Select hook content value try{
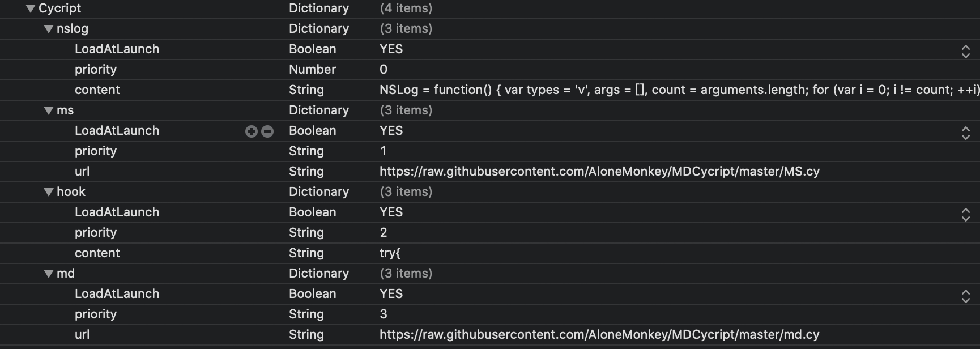Screen dimensions: 980x349 click(x=390, y=253)
